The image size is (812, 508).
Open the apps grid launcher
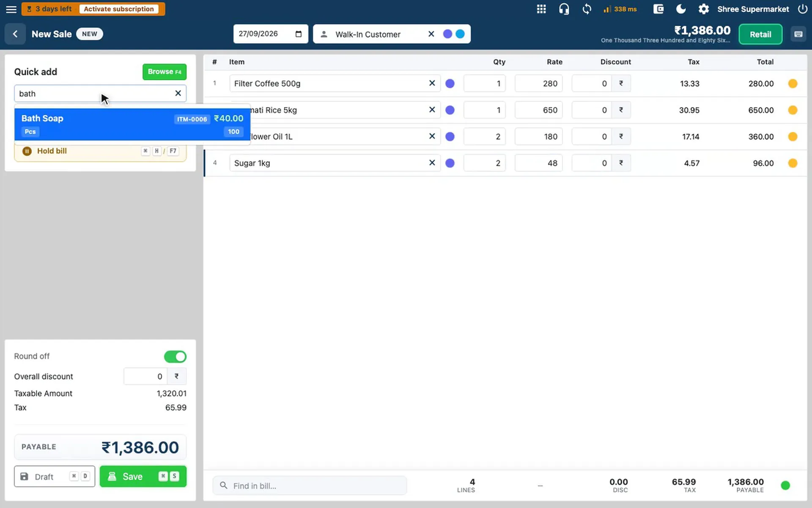coord(541,9)
